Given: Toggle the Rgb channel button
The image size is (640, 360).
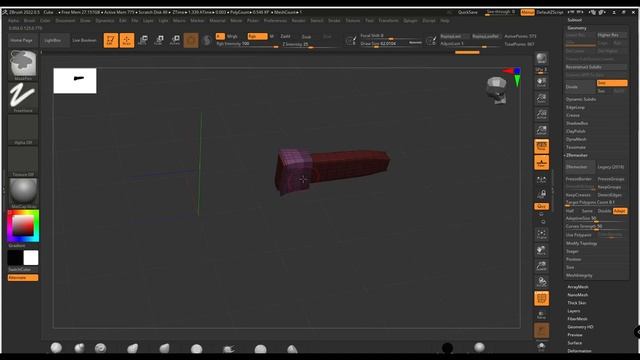Looking at the screenshot, I should tap(257, 36).
